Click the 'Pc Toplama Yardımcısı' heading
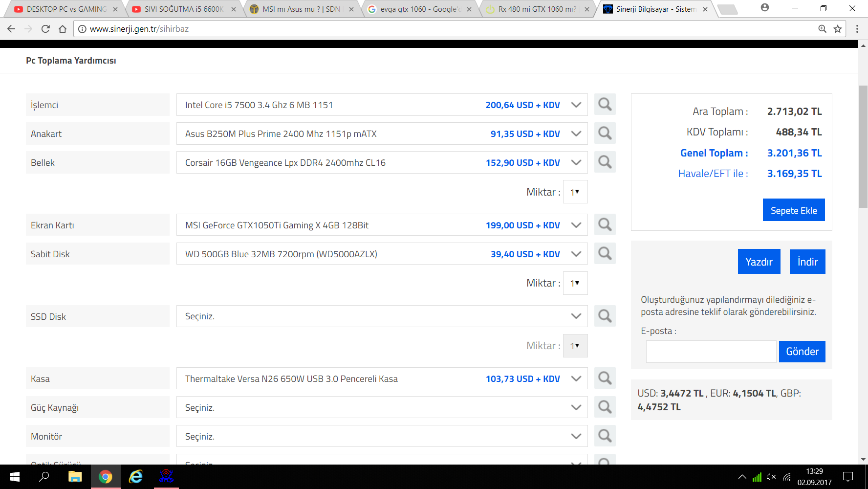868x489 pixels. [71, 61]
